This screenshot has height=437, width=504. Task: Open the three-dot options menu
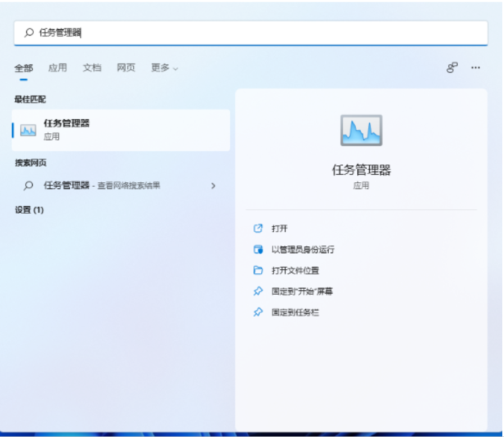[x=475, y=67]
